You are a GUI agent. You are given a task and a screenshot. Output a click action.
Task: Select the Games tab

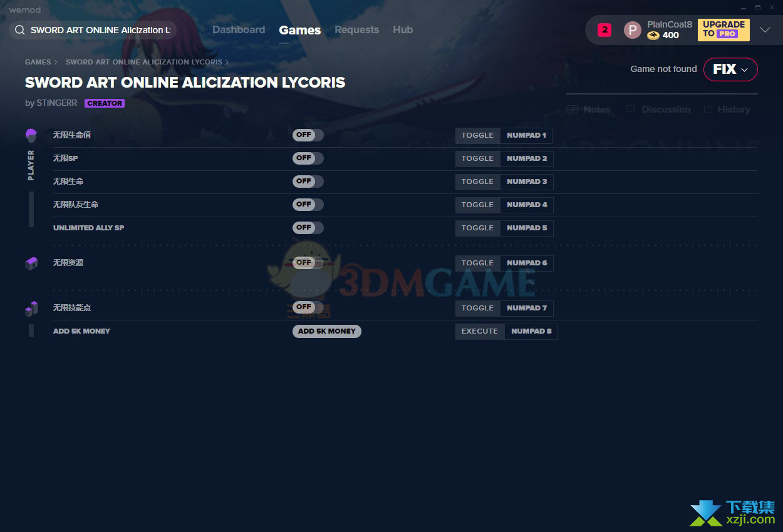[300, 30]
